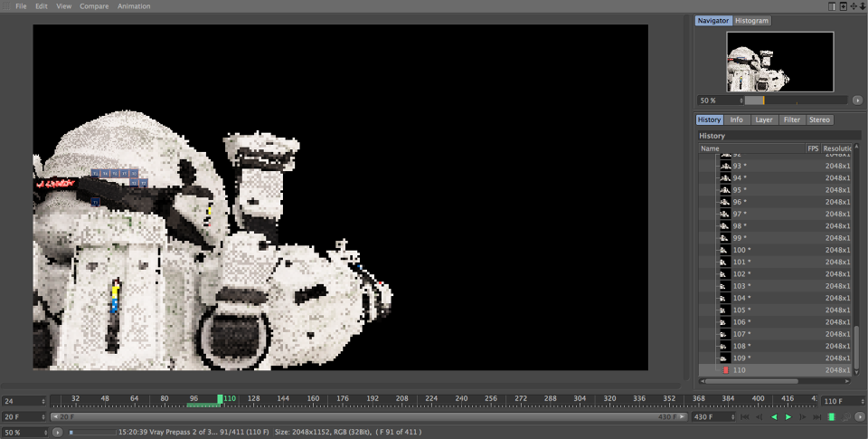868x439 pixels.
Task: Click the rendered camera image in viewer
Action: click(341, 197)
